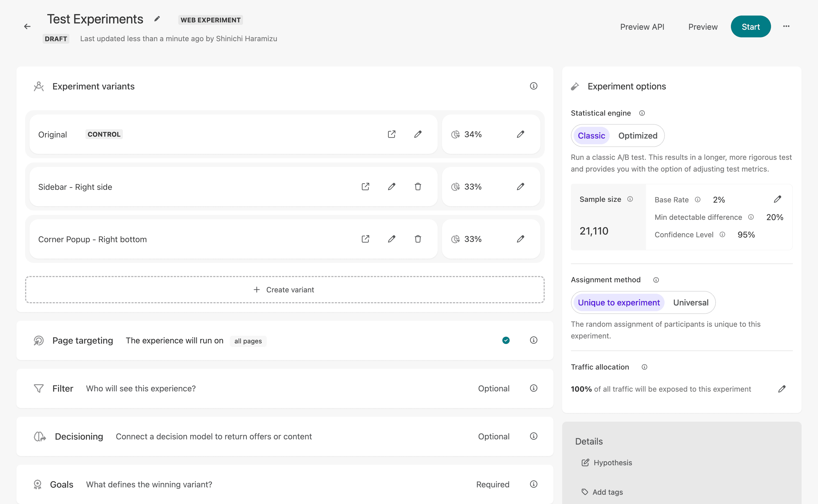Screen dimensions: 818x504
Task: Click Create variant to add new variant
Action: [x=284, y=290]
